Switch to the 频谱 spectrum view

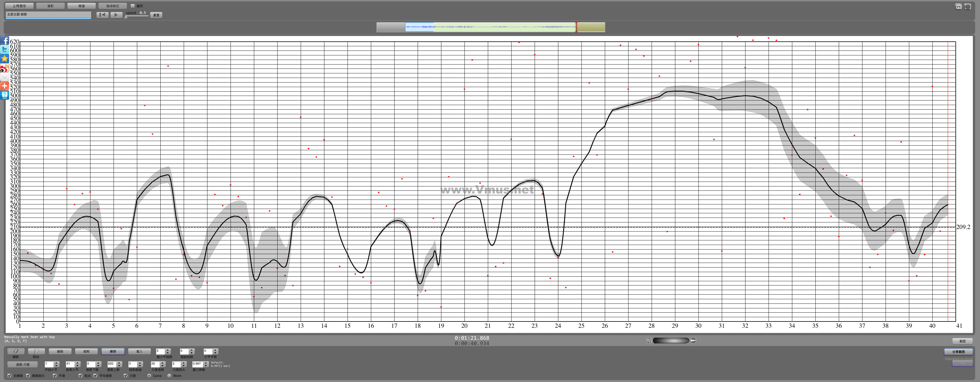click(x=81, y=6)
